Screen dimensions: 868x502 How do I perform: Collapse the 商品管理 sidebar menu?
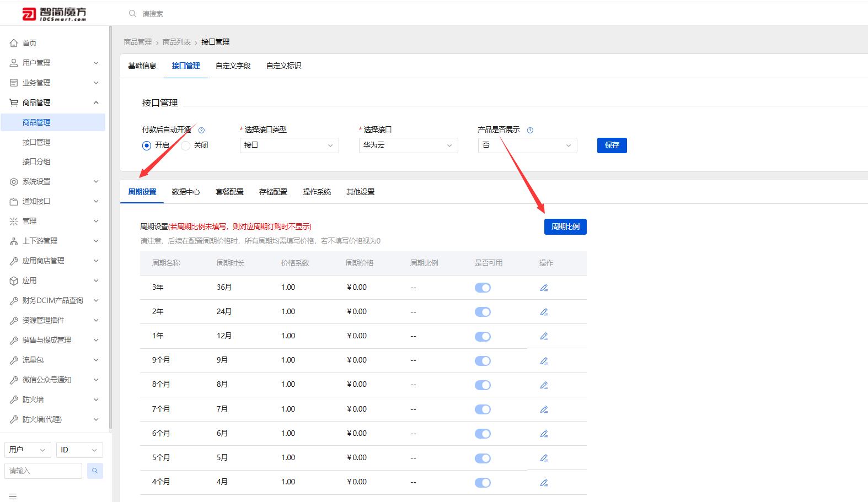click(x=96, y=102)
